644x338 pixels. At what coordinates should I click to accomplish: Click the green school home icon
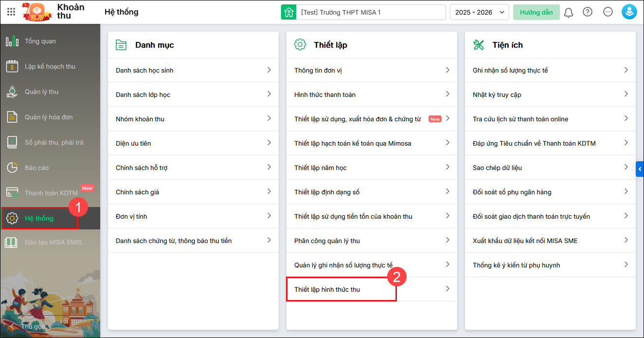[x=289, y=12]
